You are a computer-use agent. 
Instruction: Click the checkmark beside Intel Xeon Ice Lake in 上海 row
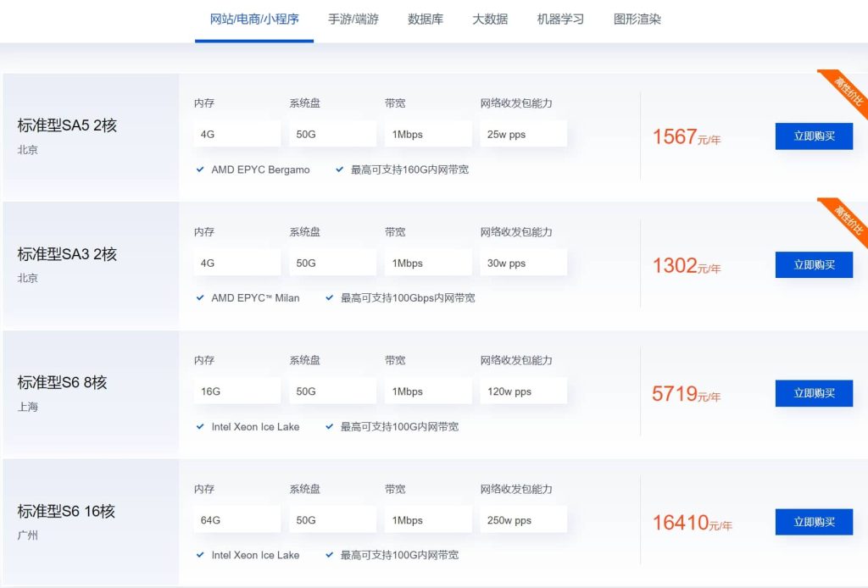pos(199,427)
